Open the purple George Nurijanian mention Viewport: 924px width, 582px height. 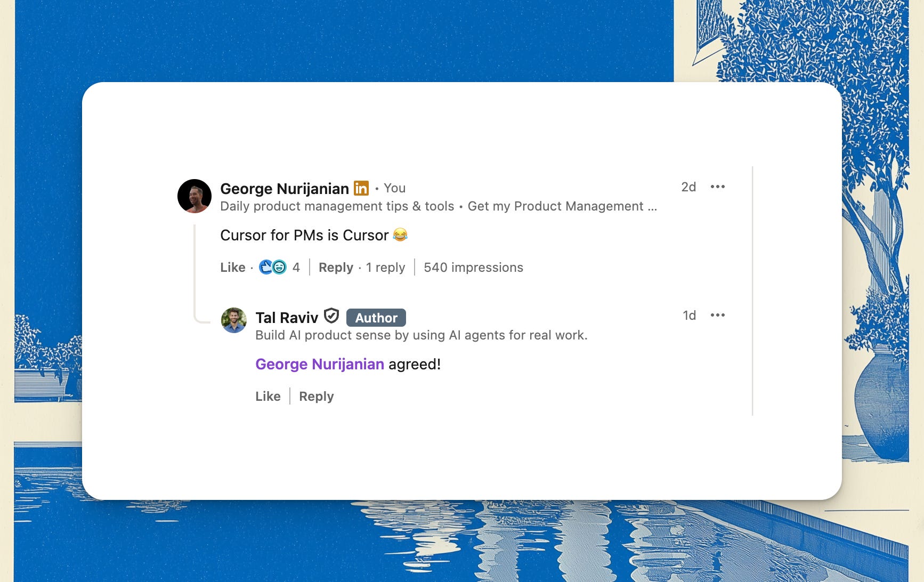click(320, 364)
